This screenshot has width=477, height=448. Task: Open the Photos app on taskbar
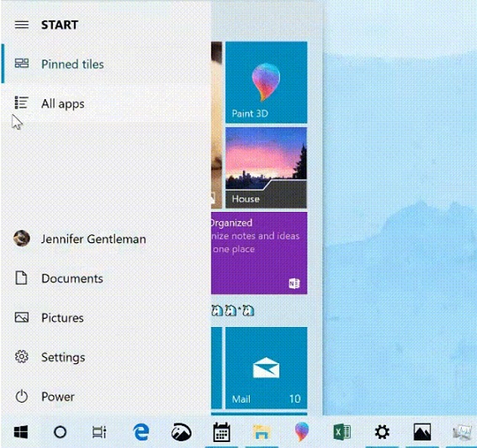[x=422, y=432]
